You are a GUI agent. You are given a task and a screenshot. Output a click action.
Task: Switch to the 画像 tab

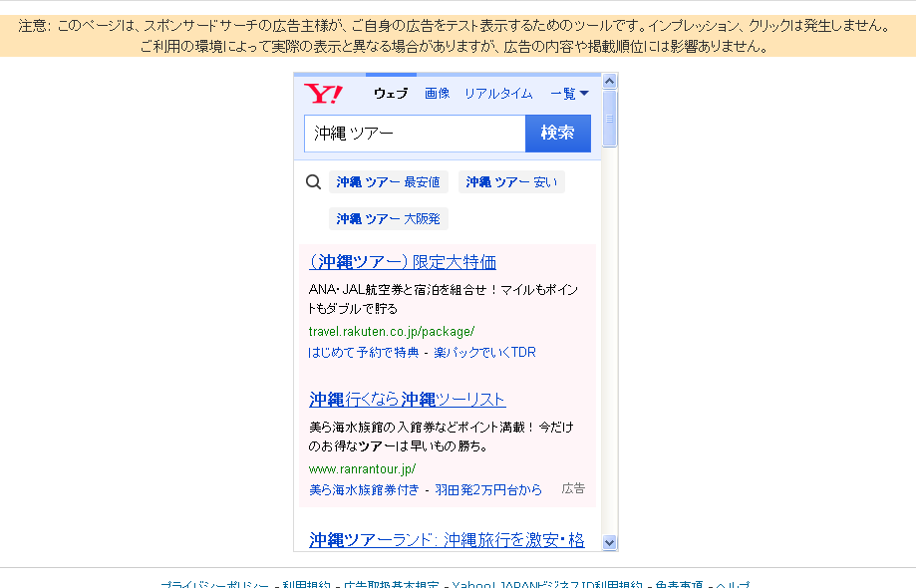[x=437, y=94]
